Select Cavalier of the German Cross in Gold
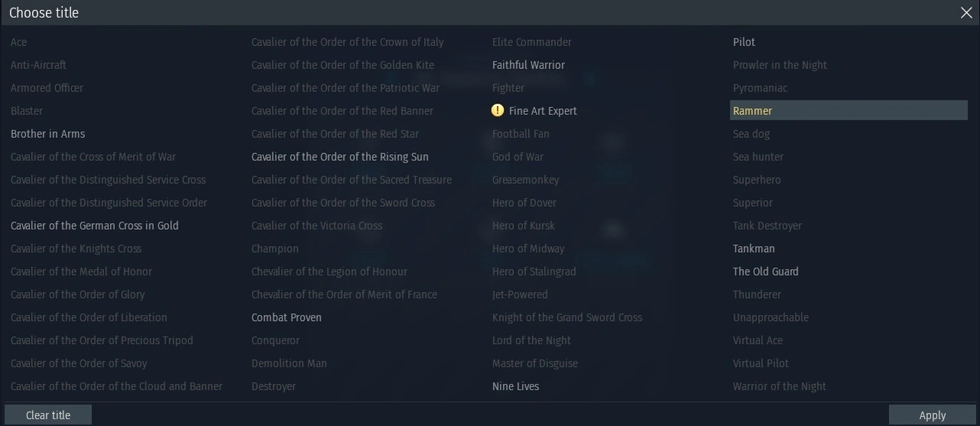 tap(94, 226)
